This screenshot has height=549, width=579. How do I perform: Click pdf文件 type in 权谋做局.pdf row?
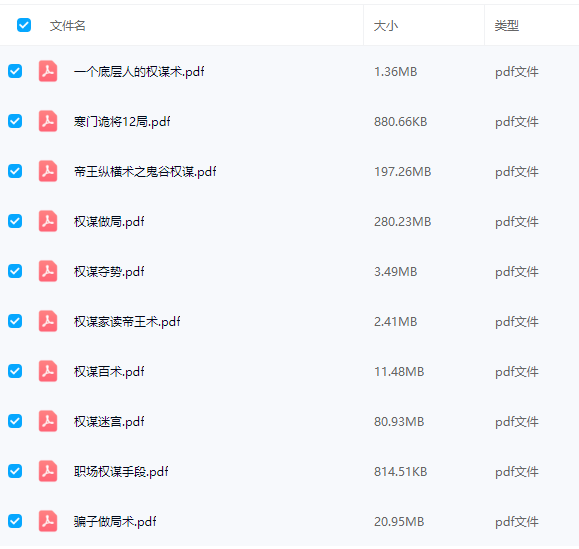pos(517,222)
